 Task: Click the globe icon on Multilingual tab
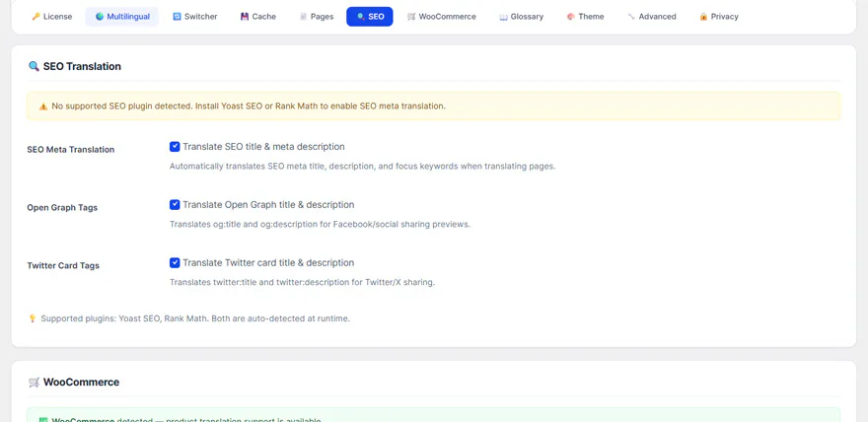tap(100, 17)
